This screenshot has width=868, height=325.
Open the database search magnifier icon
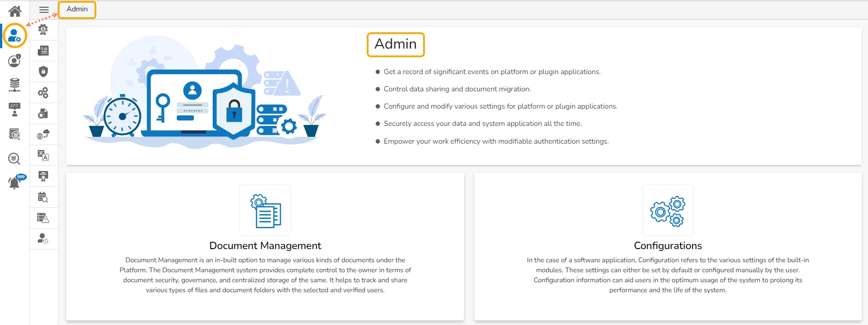(15, 159)
